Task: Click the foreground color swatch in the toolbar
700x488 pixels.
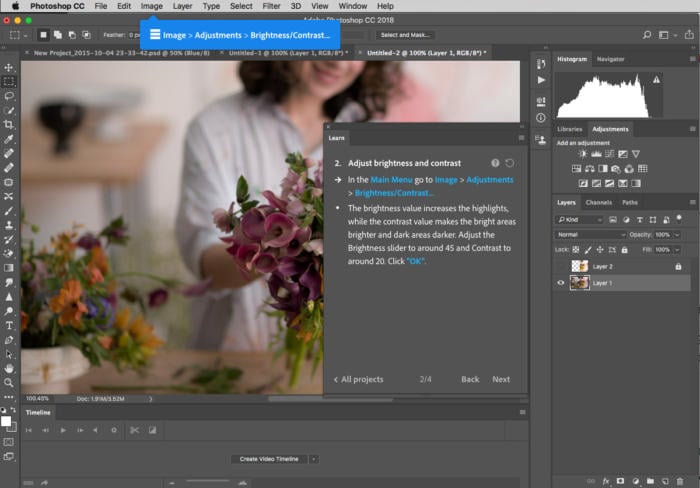Action: click(x=7, y=421)
